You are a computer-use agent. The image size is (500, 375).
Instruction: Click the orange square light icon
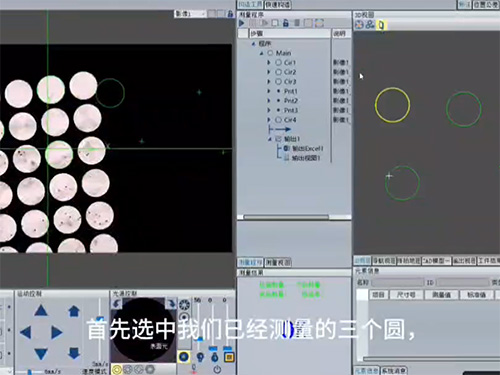point(229,357)
